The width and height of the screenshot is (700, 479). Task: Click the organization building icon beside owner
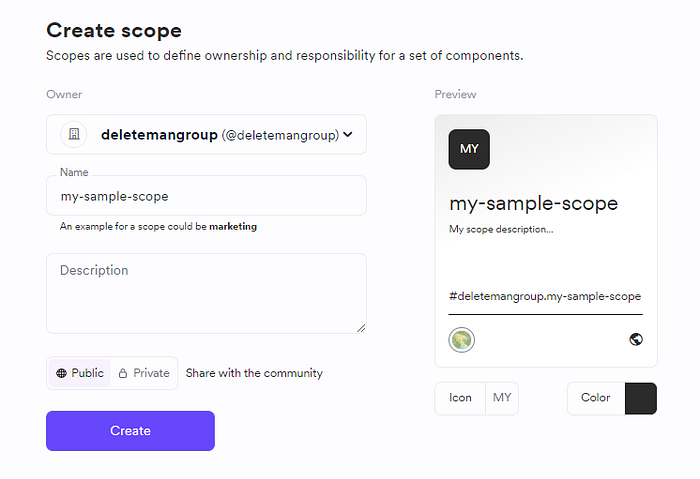(x=74, y=134)
